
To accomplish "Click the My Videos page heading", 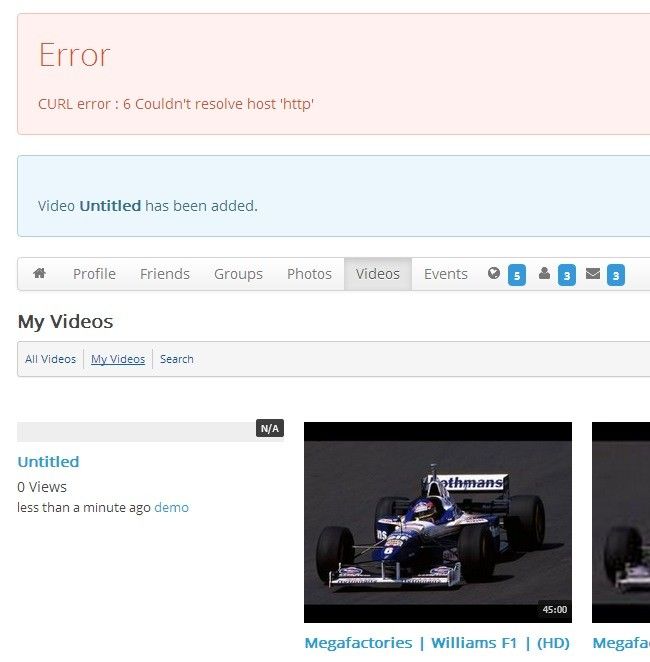I will 65,322.
